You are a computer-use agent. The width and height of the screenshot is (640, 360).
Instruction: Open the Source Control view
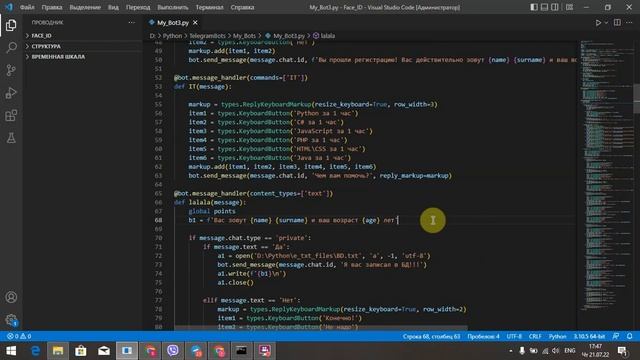[x=11, y=70]
